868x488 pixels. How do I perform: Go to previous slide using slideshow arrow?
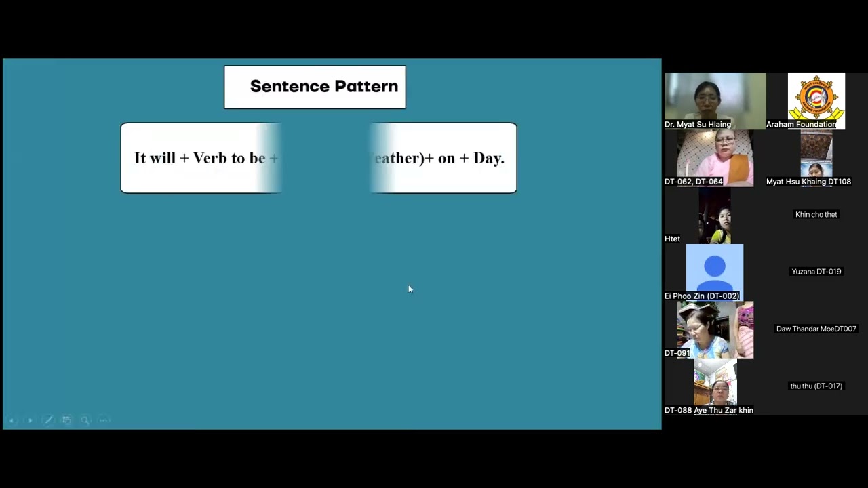tap(12, 420)
